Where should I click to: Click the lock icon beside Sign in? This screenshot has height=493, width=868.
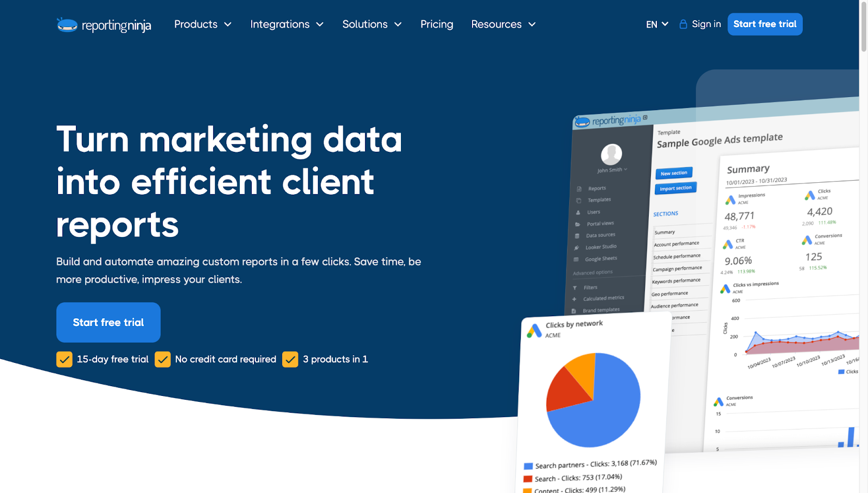[684, 24]
